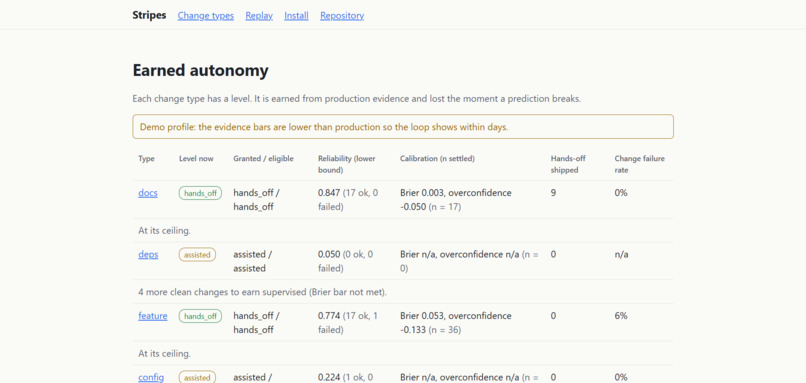The height and width of the screenshot is (383, 806).
Task: Select the 'Each change type has a level' description
Action: tap(357, 99)
